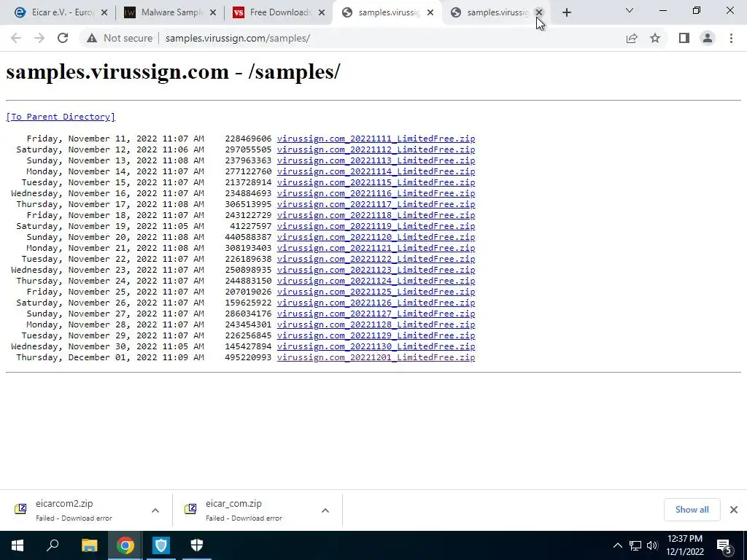This screenshot has width=747, height=560.
Task: Download virussign.com_20221114_LimitedFree.zip
Action: coord(376,171)
